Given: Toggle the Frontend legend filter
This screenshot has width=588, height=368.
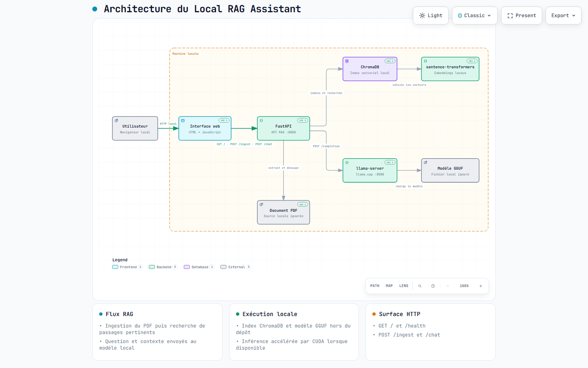Looking at the screenshot, I should (x=127, y=267).
